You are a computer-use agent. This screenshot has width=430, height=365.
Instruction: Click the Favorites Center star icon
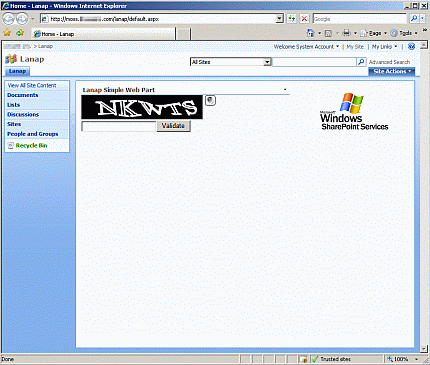click(x=7, y=33)
